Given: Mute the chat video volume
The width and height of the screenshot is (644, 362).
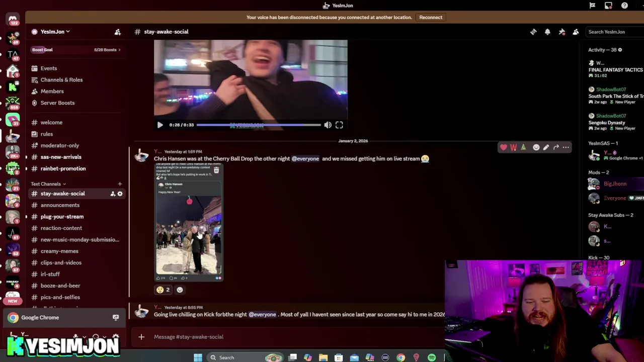Looking at the screenshot, I should [328, 125].
